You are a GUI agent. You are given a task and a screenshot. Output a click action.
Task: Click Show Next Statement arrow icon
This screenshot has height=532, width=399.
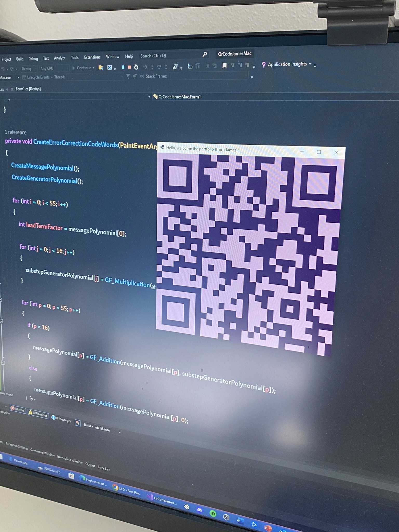145,67
